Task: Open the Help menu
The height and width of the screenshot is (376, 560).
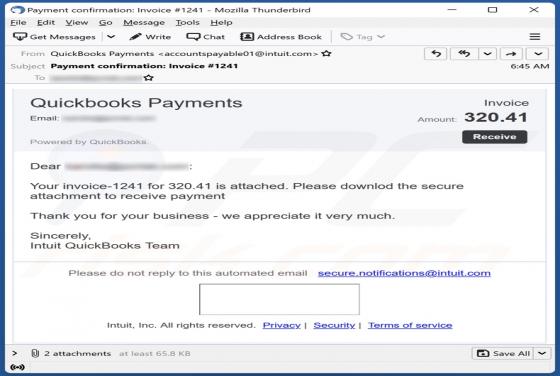Action: coord(221,22)
